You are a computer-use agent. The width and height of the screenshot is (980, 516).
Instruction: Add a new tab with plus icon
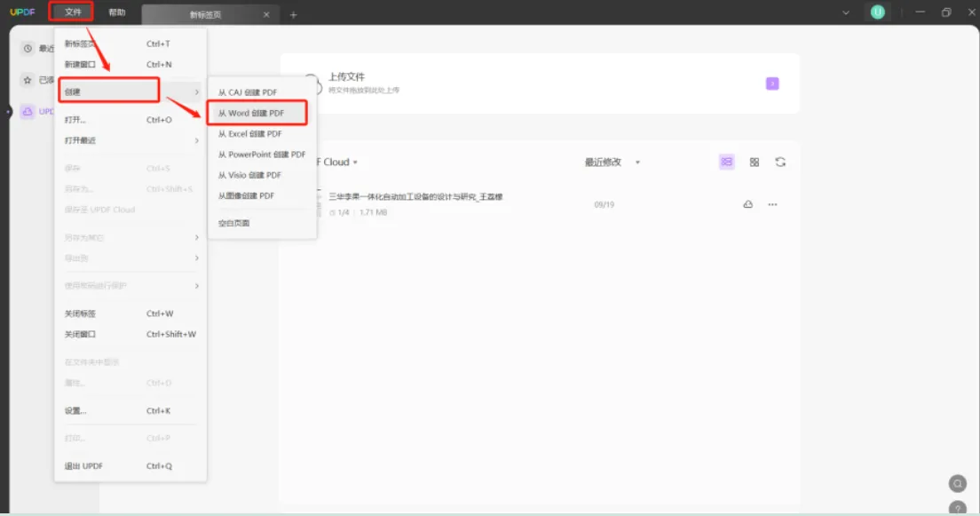point(293,14)
